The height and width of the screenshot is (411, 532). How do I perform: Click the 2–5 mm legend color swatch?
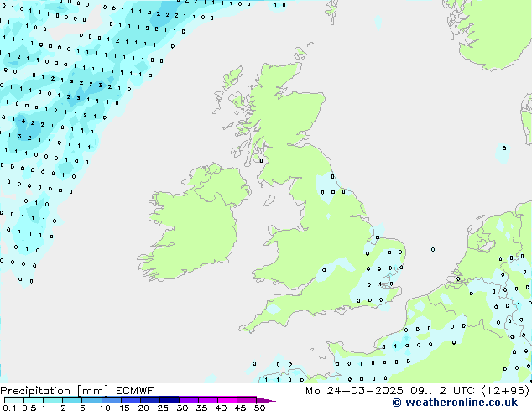click(x=72, y=400)
